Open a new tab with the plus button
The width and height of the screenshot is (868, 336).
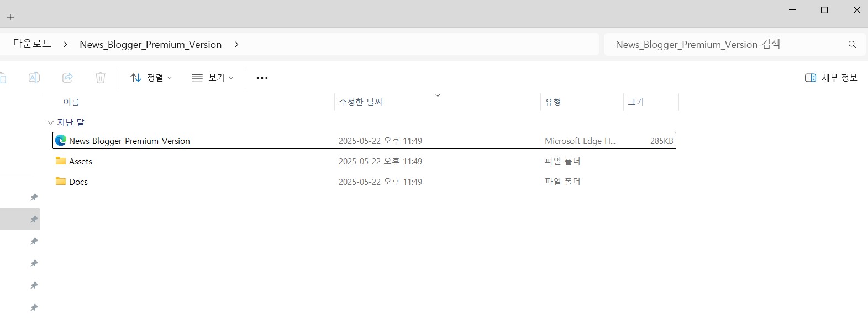[x=10, y=17]
